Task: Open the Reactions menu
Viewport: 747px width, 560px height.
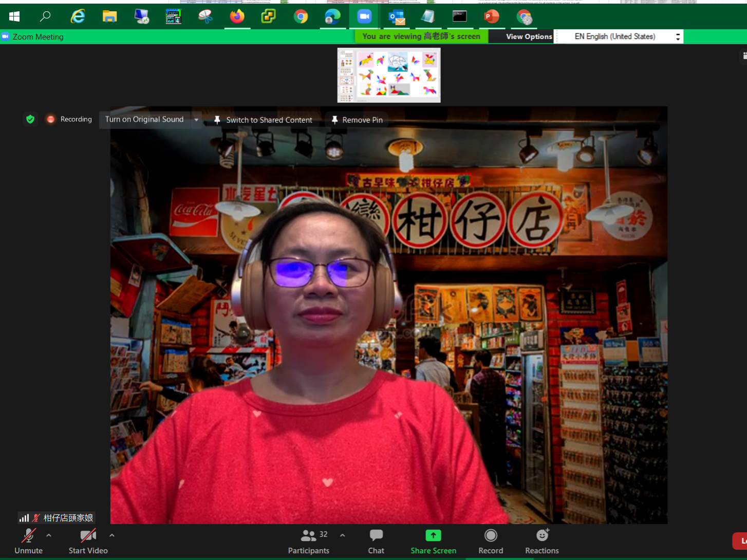Action: click(542, 536)
